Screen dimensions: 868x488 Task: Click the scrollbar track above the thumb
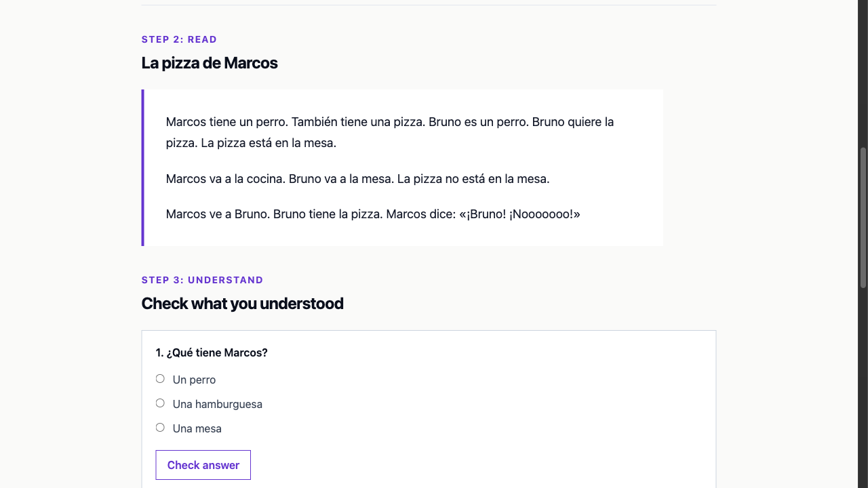click(863, 73)
